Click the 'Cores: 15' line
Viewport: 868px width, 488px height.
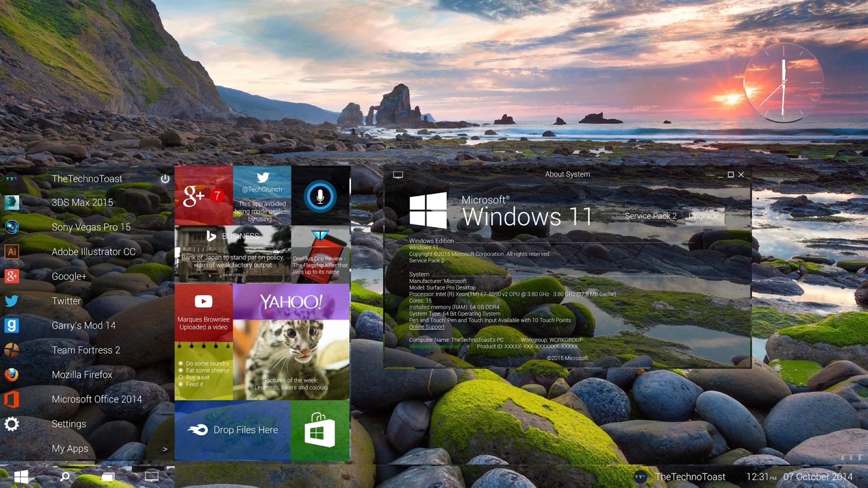pos(420,301)
